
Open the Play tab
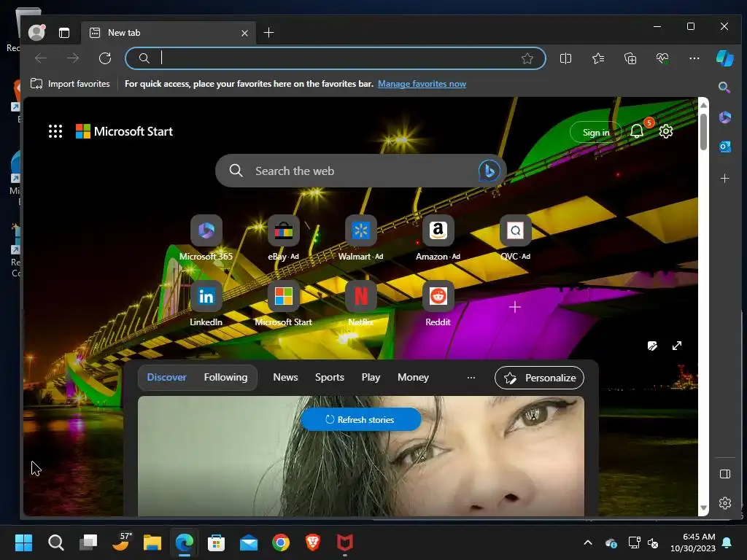[x=371, y=377]
